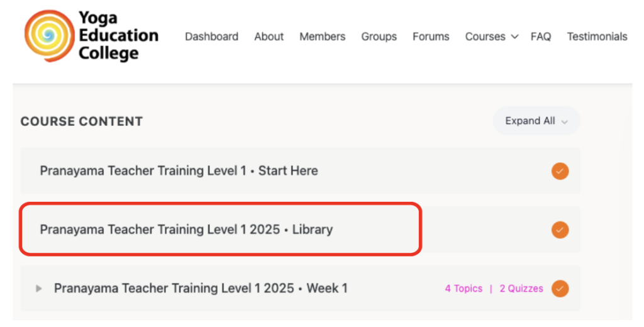Screen dimensions: 644x327
Task: Open the Level 1 2025 Library lesson
Action: [186, 230]
